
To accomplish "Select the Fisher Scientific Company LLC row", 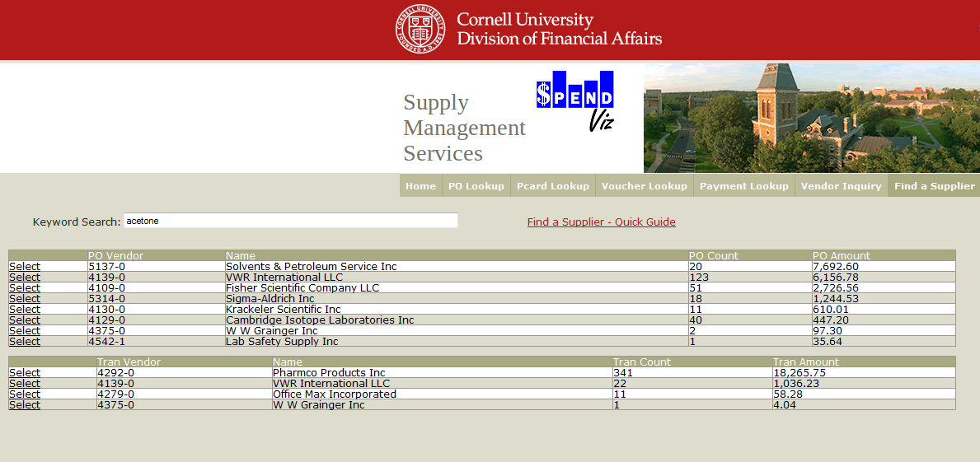I will point(25,287).
